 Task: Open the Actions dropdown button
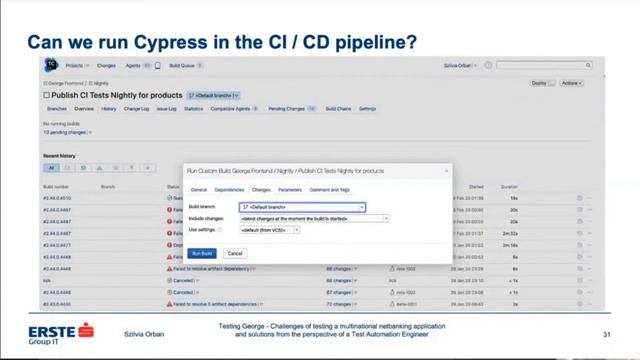click(x=571, y=83)
